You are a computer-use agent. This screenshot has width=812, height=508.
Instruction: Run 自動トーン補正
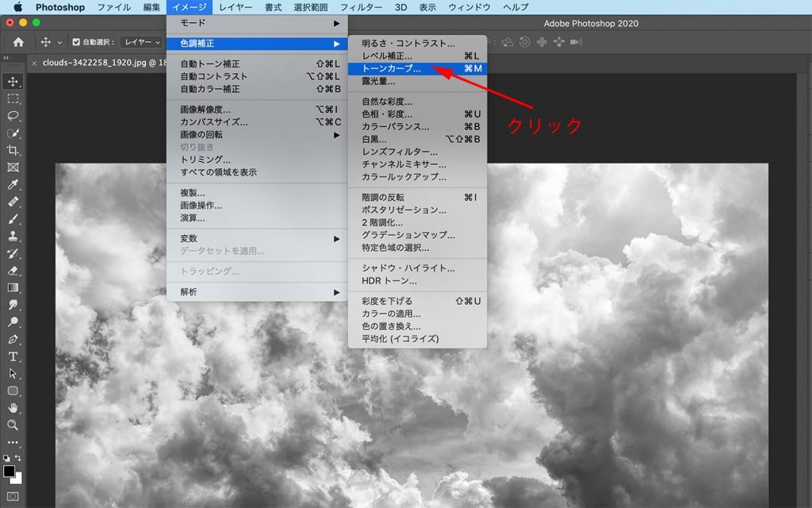tap(257, 63)
